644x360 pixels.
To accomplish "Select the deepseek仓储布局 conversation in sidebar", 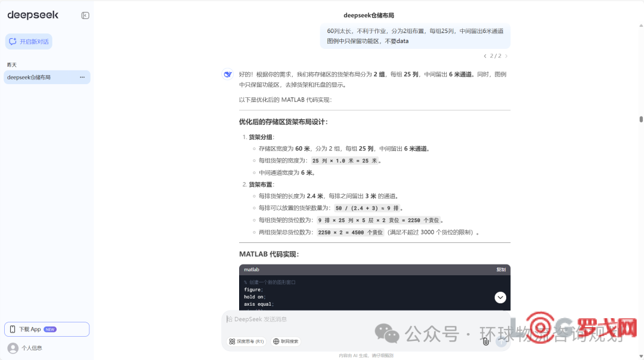I will click(36, 77).
